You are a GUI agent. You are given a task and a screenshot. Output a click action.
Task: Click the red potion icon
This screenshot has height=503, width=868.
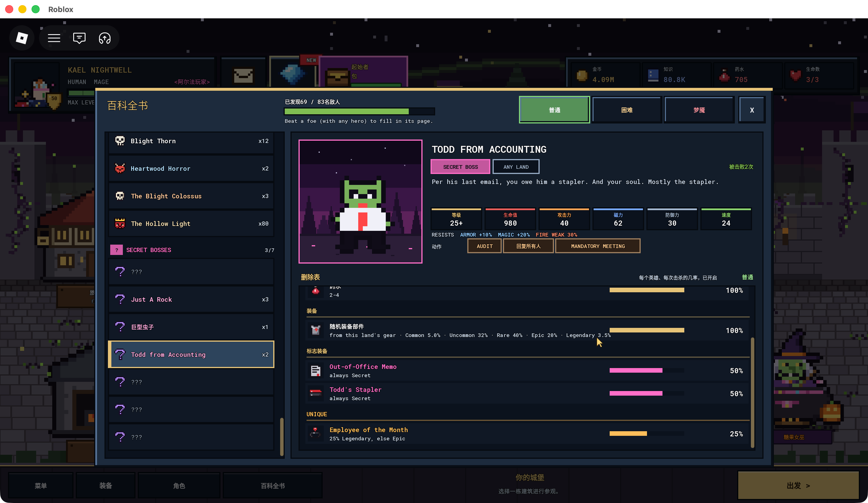pos(724,76)
